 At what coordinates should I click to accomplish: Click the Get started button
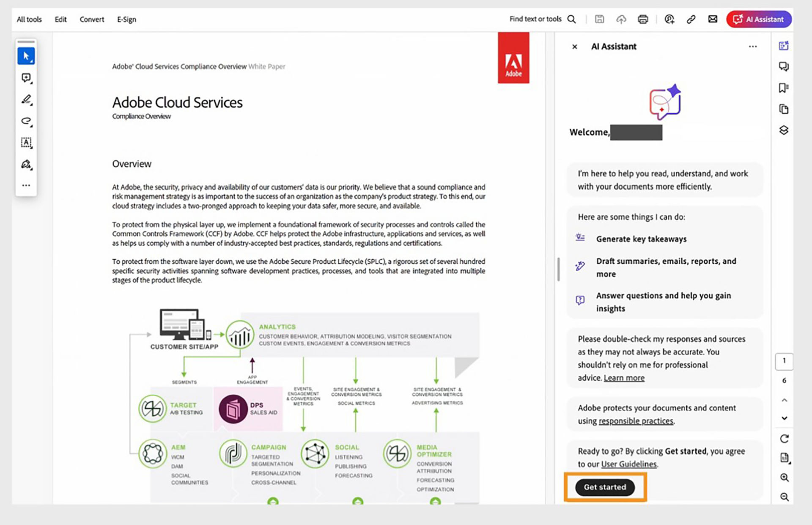605,487
